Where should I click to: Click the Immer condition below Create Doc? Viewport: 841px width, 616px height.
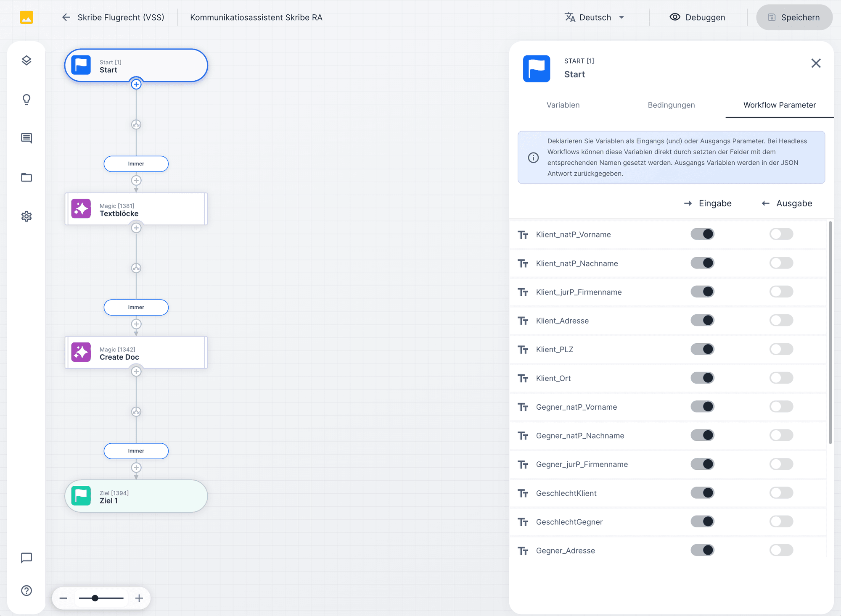pyautogui.click(x=136, y=451)
